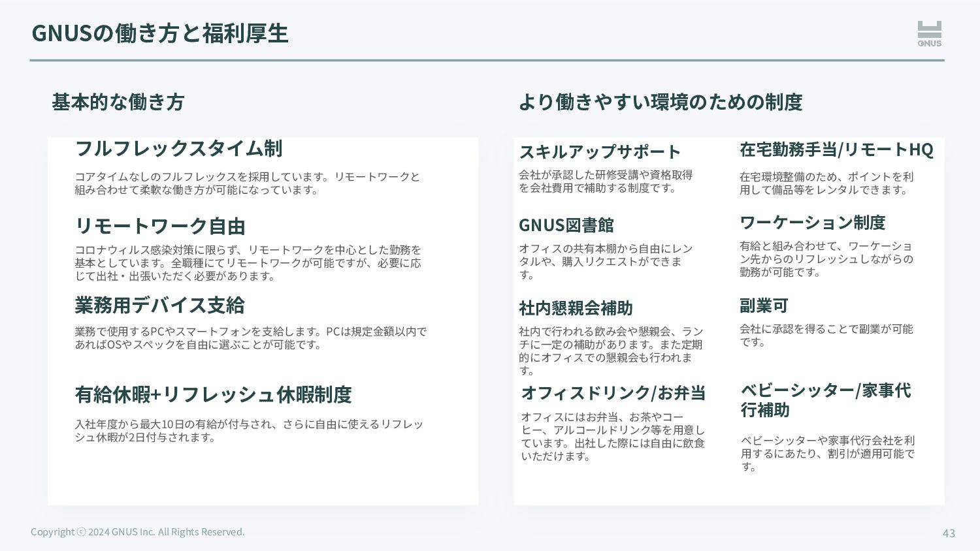Click the 業務で使用するPC paragraph
Image resolution: width=980 pixels, height=551 pixels.
[251, 338]
